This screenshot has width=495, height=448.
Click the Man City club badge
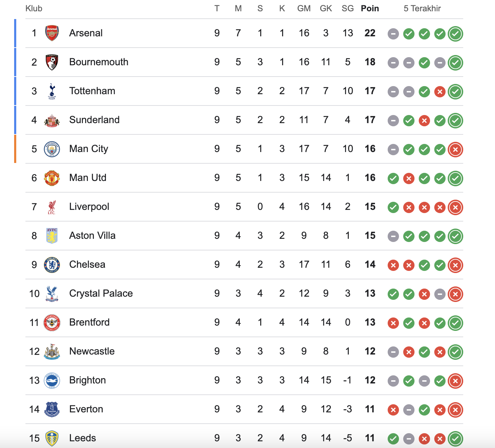(52, 149)
